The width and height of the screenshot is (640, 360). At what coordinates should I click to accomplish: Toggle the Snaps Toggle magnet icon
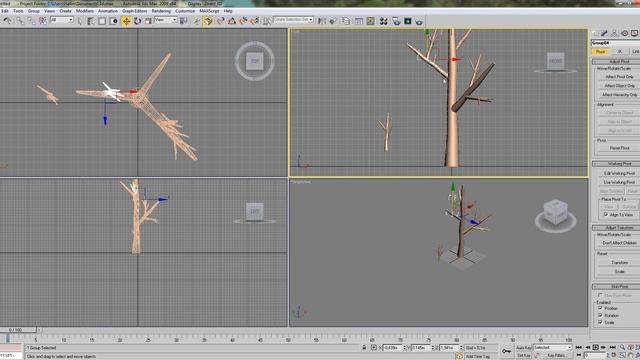(x=221, y=21)
